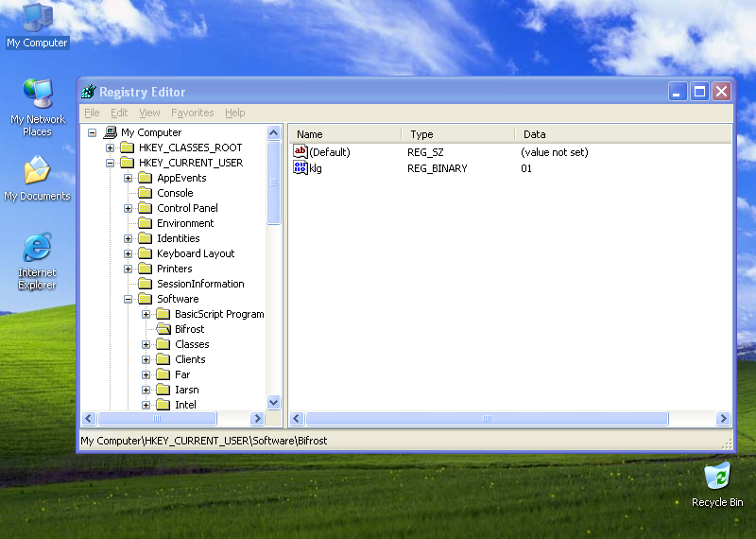Screen dimensions: 756x539
Task: Click values pane scroll left arrow
Action: coord(297,418)
